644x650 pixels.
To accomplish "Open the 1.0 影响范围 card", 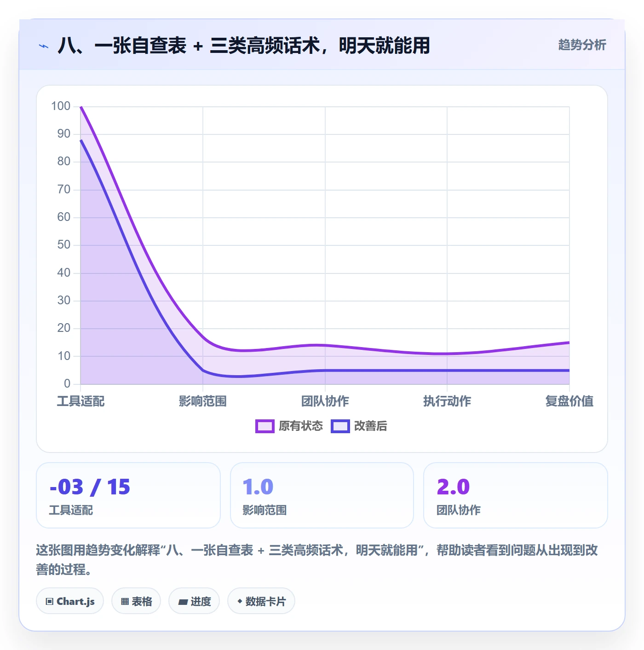I will [x=322, y=495].
